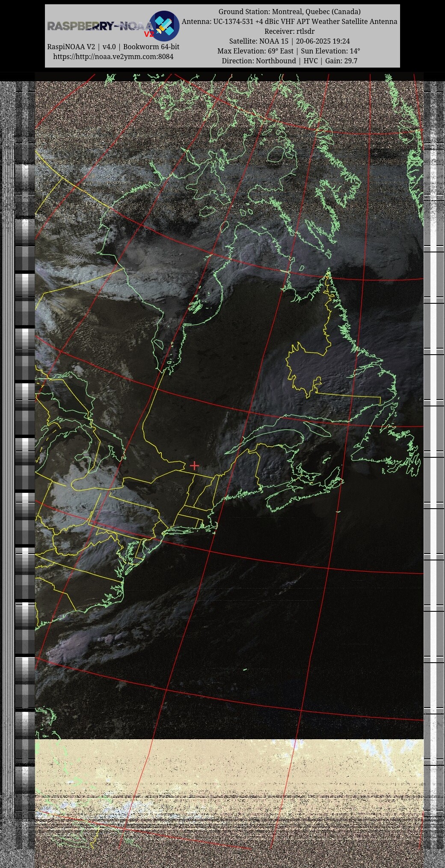This screenshot has height=868, width=445.
Task: Click 'Direction: Northbound | HVC | Gain: 29.7' line
Action: [290, 61]
